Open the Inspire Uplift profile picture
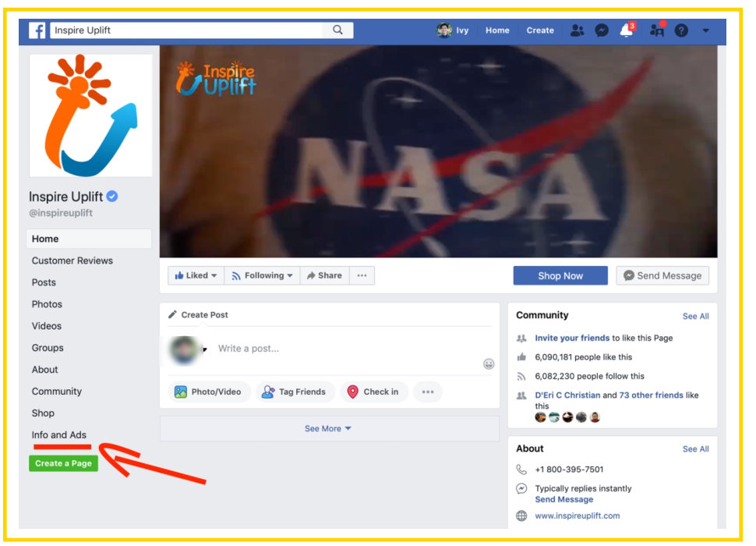 pyautogui.click(x=90, y=115)
